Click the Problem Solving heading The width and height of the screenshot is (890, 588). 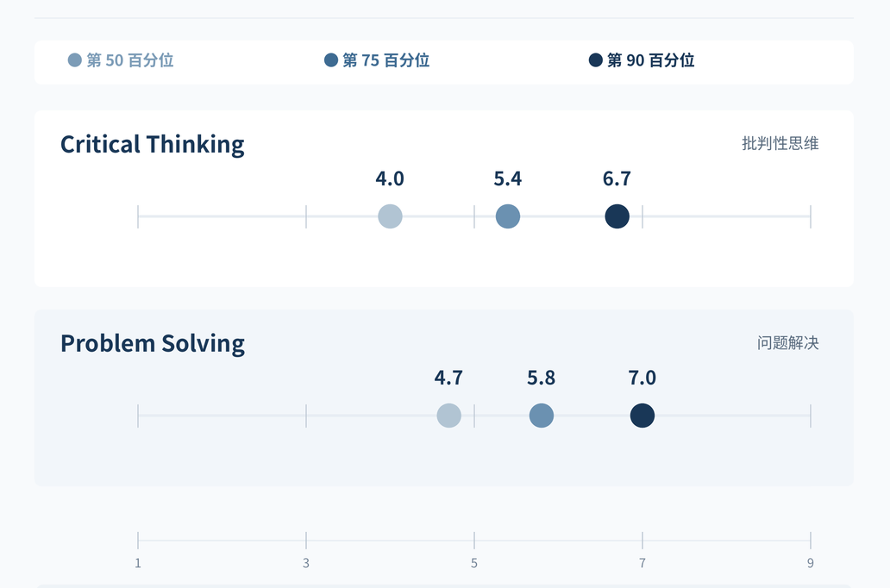click(152, 344)
